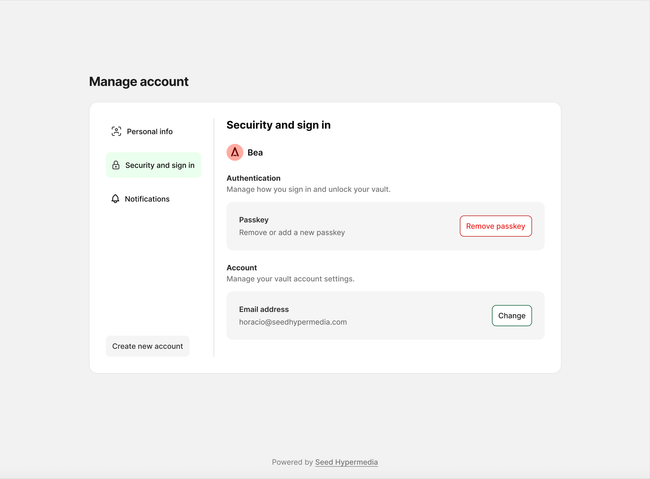The image size is (650, 479).
Task: Click the Account section heading
Action: tap(242, 268)
